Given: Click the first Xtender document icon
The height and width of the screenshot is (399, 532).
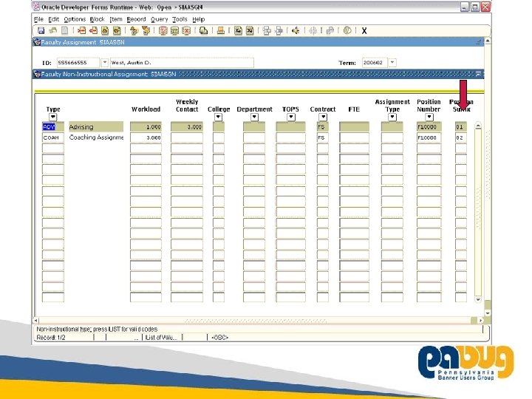Looking at the screenshot, I should [238, 30].
